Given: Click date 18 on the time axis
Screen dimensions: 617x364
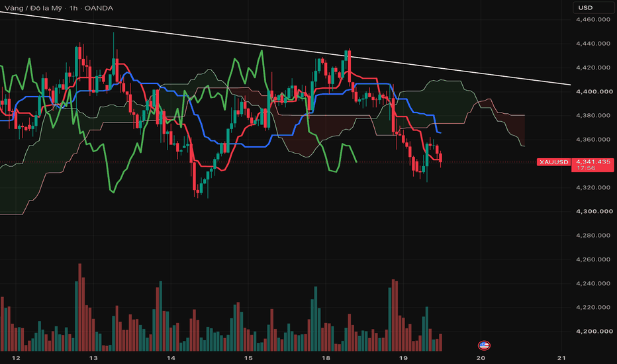Looking at the screenshot, I should pos(326,358).
